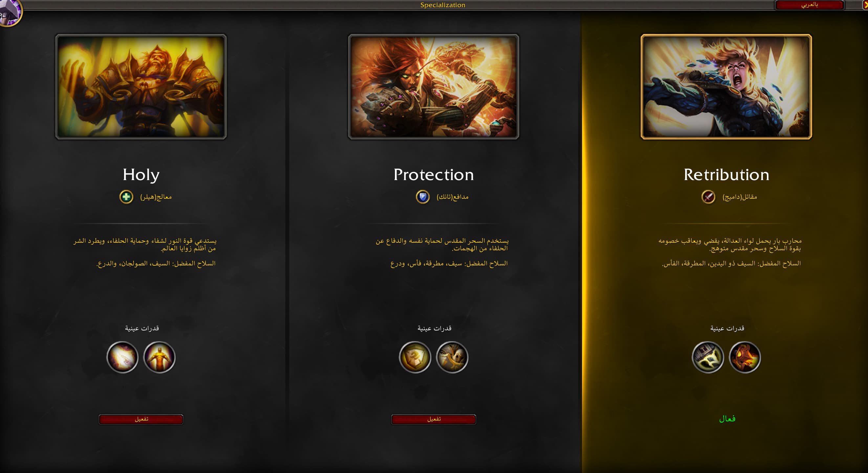Viewport: 868px width, 473px height.
Task: Select the golden figure ability icon under Holy
Action: coord(159,357)
